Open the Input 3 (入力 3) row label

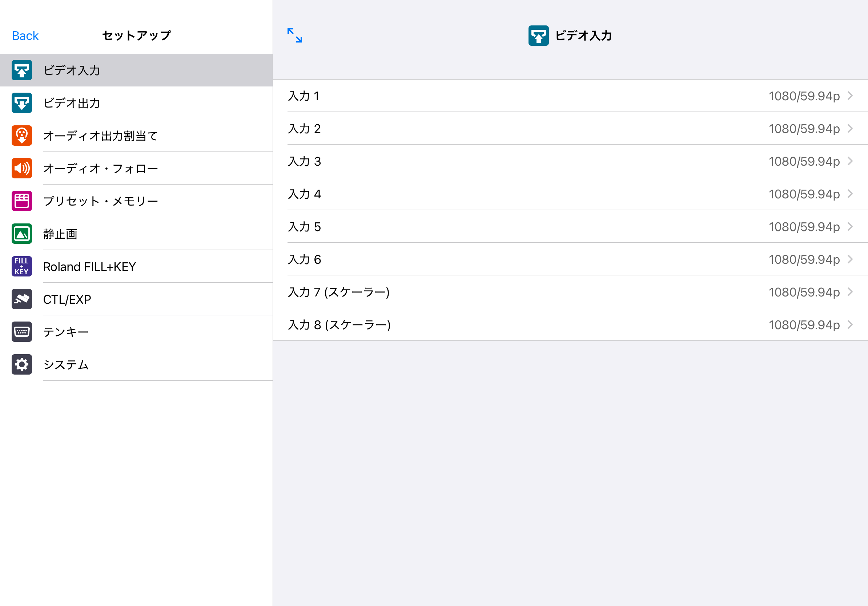coord(304,161)
